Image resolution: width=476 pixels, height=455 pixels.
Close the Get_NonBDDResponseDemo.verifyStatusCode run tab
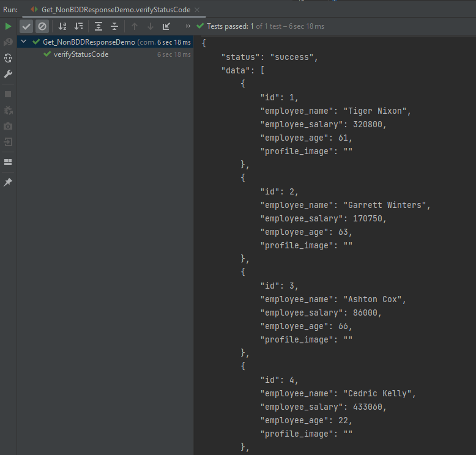(x=198, y=10)
